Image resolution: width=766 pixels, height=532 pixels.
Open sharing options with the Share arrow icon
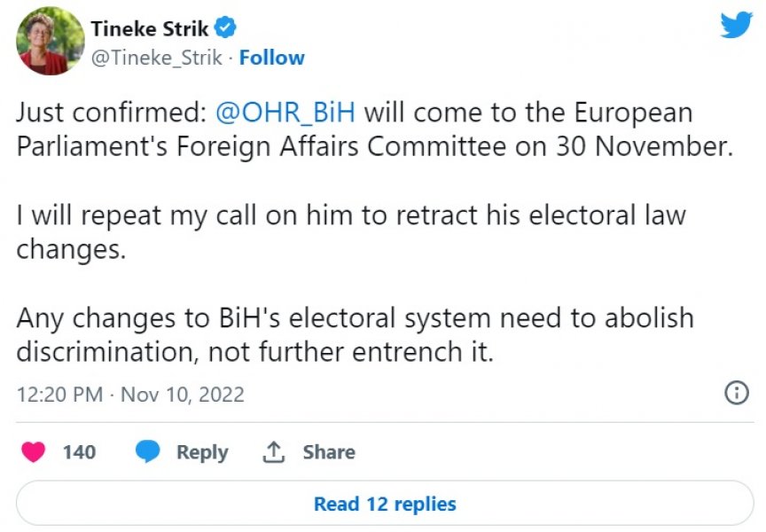point(273,451)
